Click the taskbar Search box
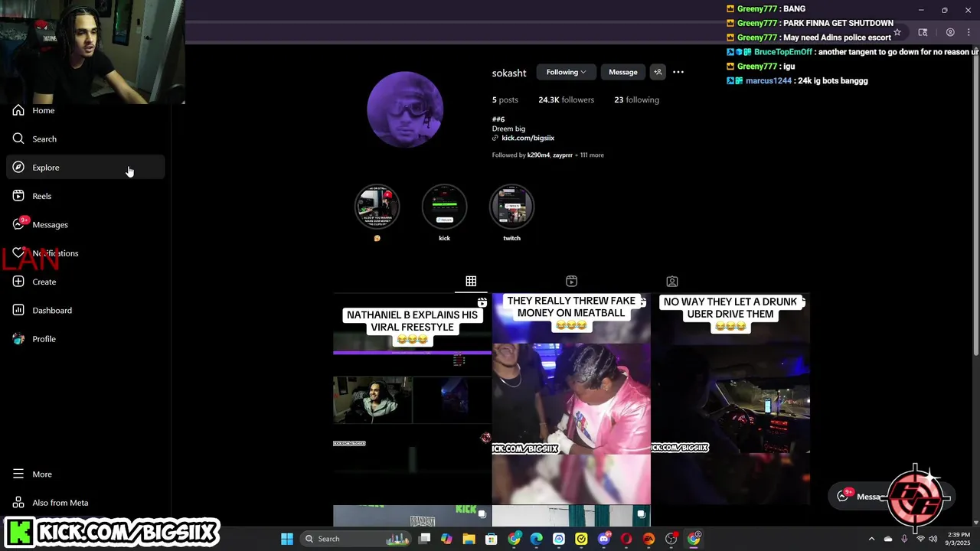980x551 pixels. click(x=356, y=539)
